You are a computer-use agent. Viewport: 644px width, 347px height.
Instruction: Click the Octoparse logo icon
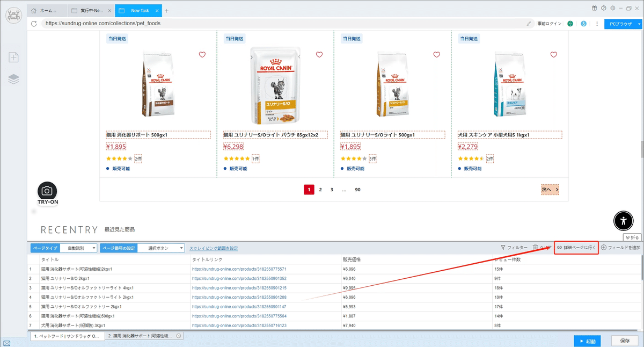pos(13,16)
